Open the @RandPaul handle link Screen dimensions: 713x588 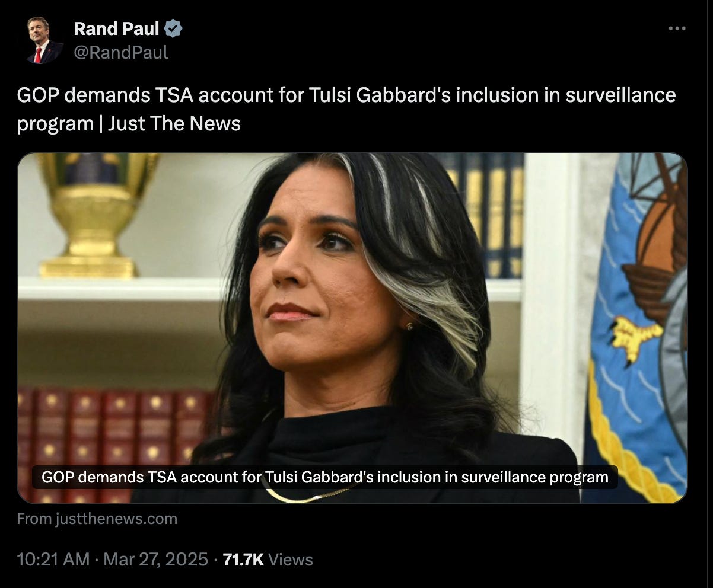click(x=121, y=53)
